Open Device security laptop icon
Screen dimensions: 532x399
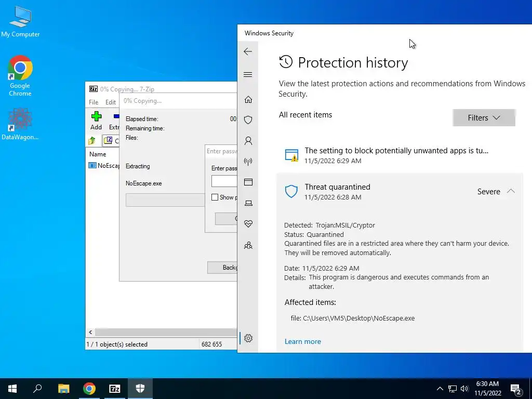(x=248, y=203)
